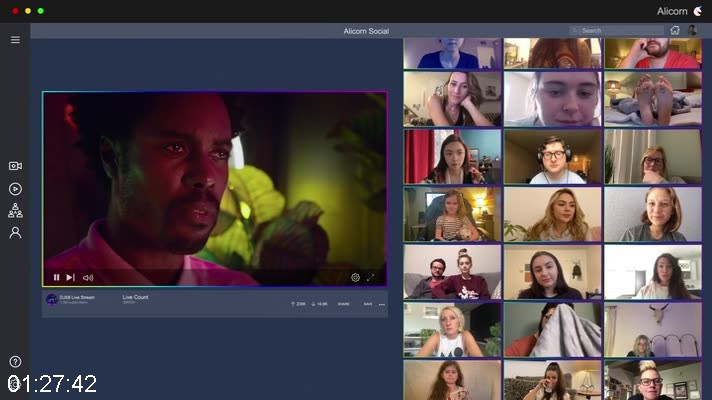The height and width of the screenshot is (400, 712).
Task: Go to the home icon in header
Action: point(675,30)
